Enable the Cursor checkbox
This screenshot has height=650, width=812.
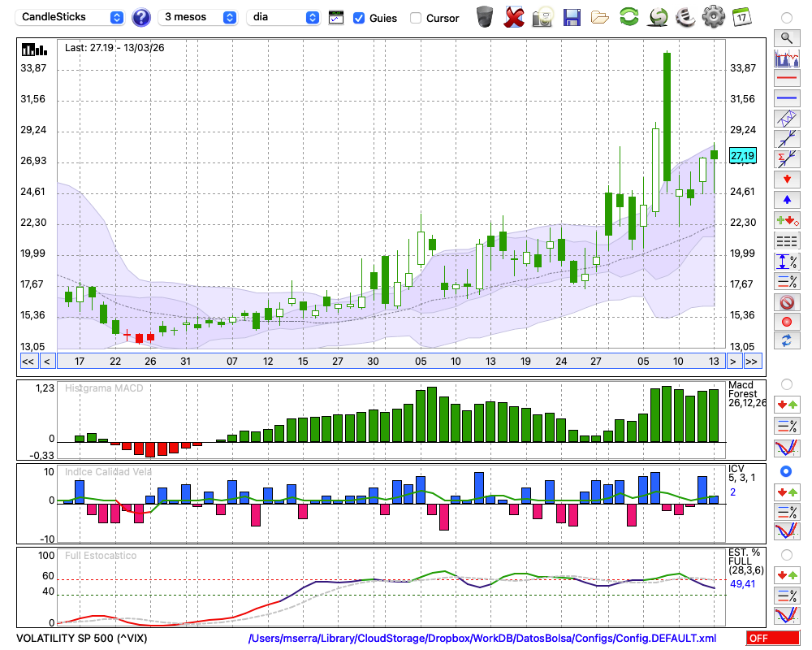pos(416,18)
